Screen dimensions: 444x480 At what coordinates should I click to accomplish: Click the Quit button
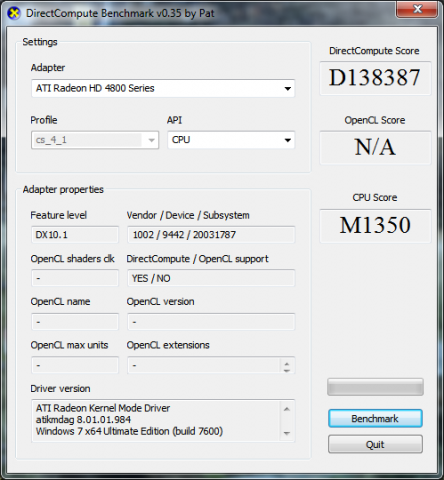(375, 444)
